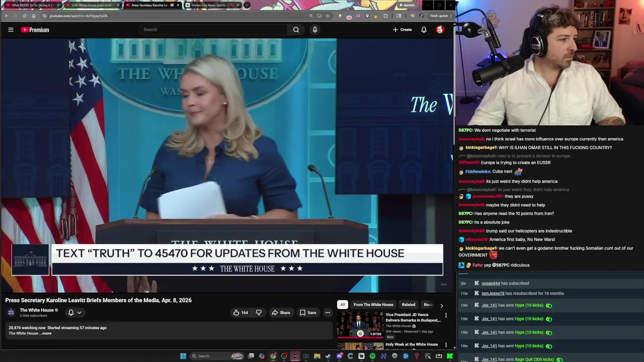Screen dimensions: 644x362
Task: Go back in browser history
Action: click(x=7, y=16)
